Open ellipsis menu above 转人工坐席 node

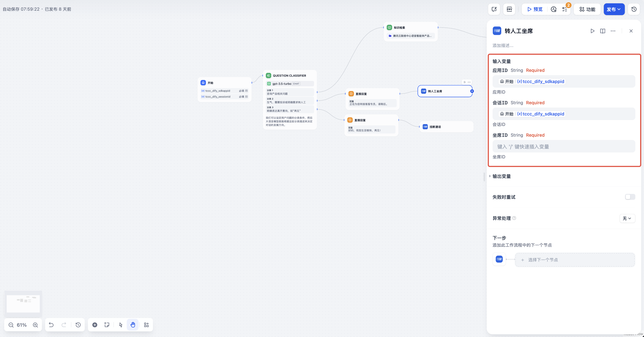click(x=469, y=82)
